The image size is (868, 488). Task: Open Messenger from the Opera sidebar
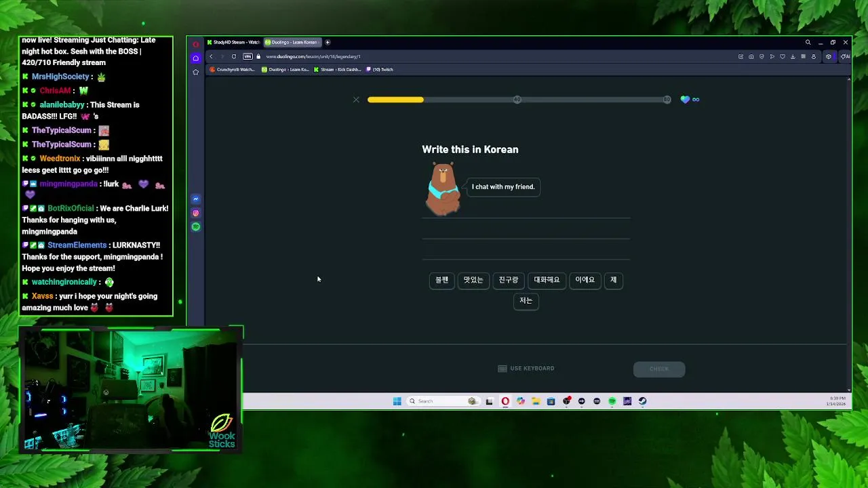point(196,199)
